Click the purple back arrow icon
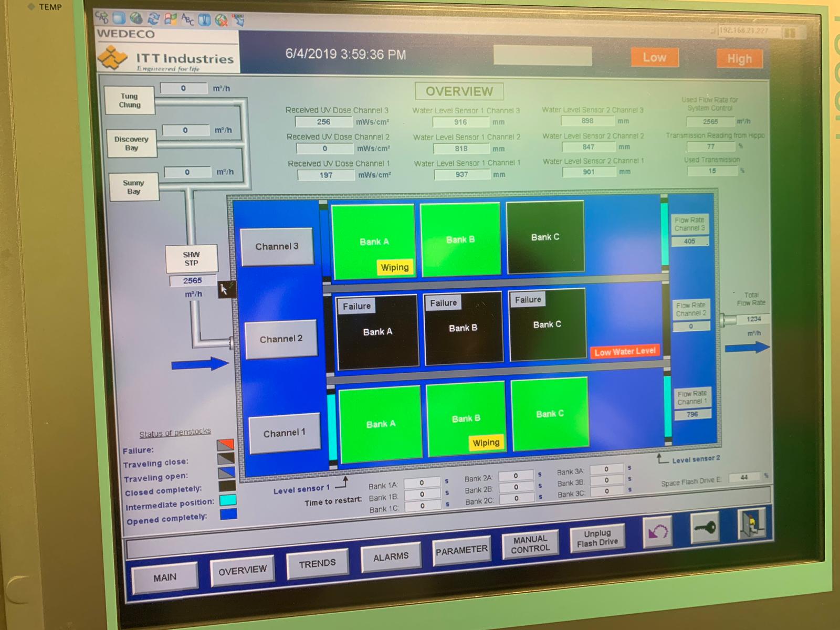Image resolution: width=840 pixels, height=630 pixels. point(657,532)
